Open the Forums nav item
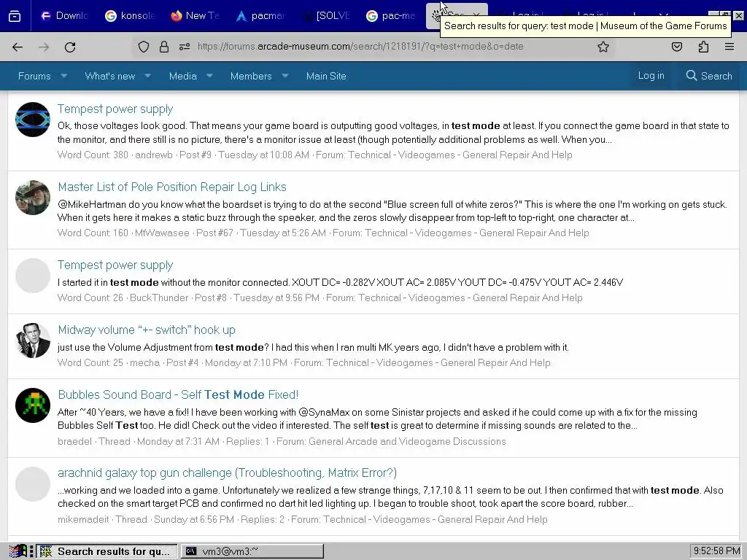 coord(34,76)
